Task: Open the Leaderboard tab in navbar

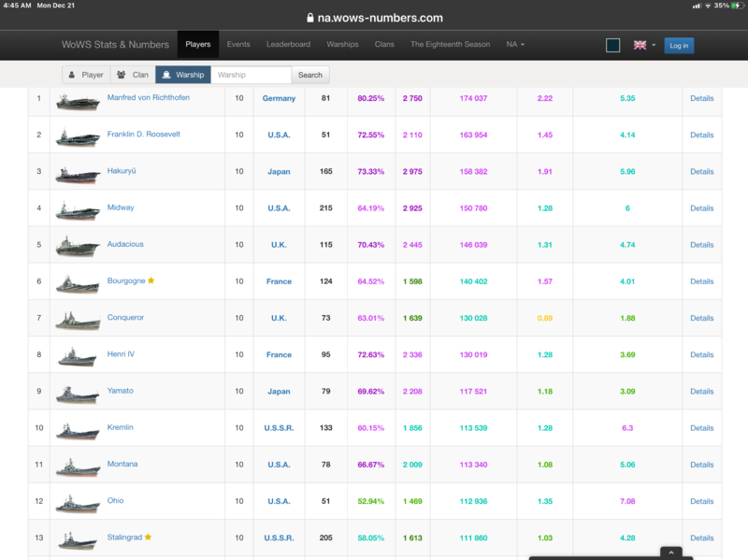Action: point(288,45)
